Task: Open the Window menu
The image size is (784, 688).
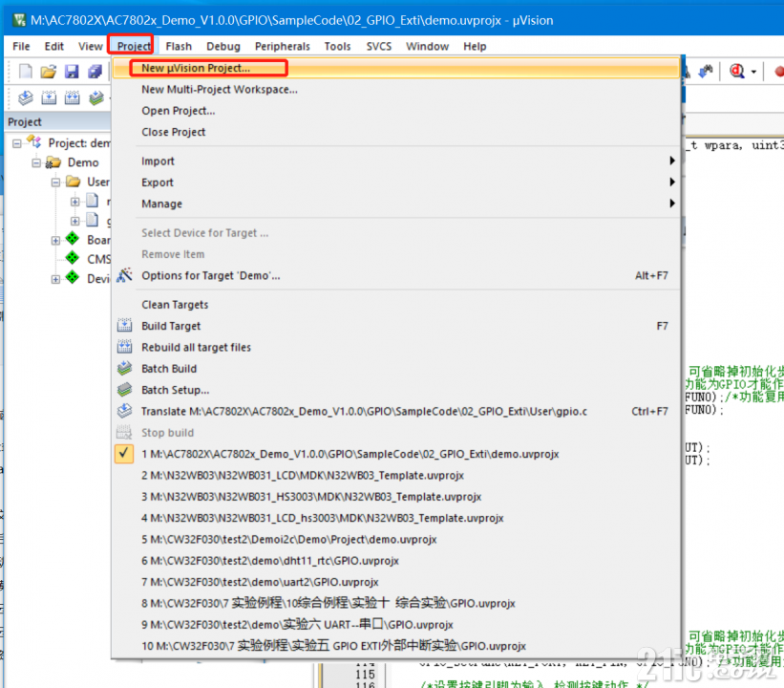Action: pos(427,46)
